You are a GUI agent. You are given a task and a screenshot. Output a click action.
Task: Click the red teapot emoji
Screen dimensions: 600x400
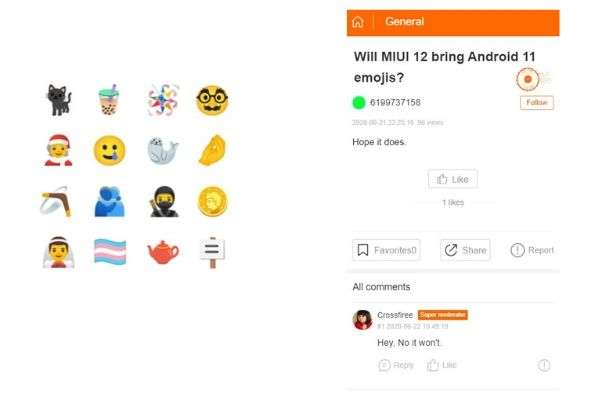pyautogui.click(x=163, y=252)
